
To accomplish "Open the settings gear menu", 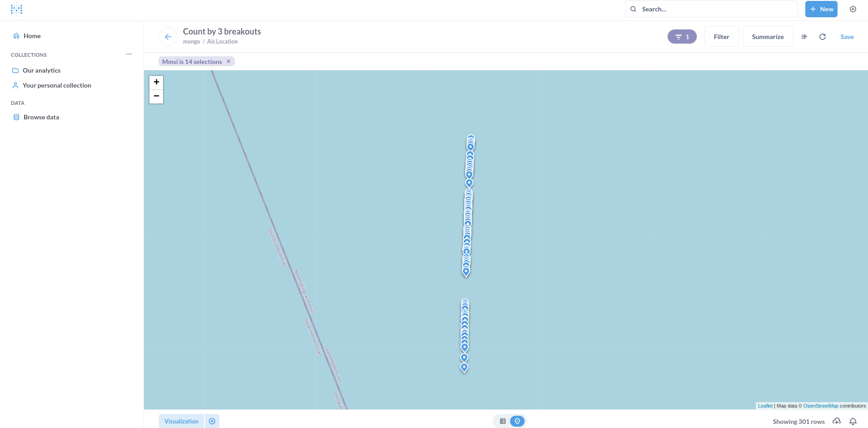I will click(853, 9).
